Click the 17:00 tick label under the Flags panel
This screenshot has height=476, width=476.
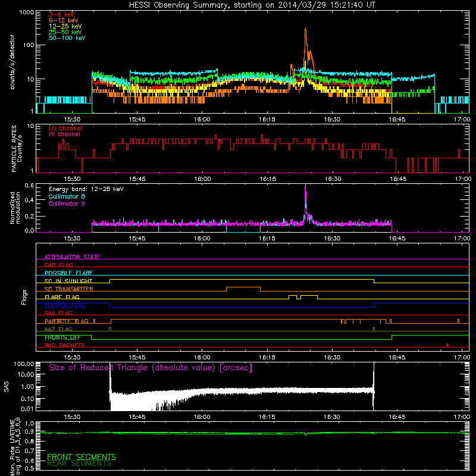click(x=462, y=358)
